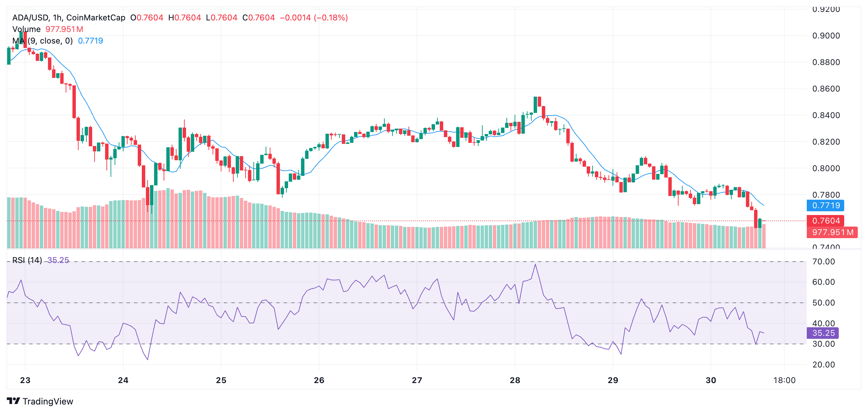Image resolution: width=868 pixels, height=413 pixels.
Task: Click the blue 0.7719 MA price tag
Action: click(825, 205)
